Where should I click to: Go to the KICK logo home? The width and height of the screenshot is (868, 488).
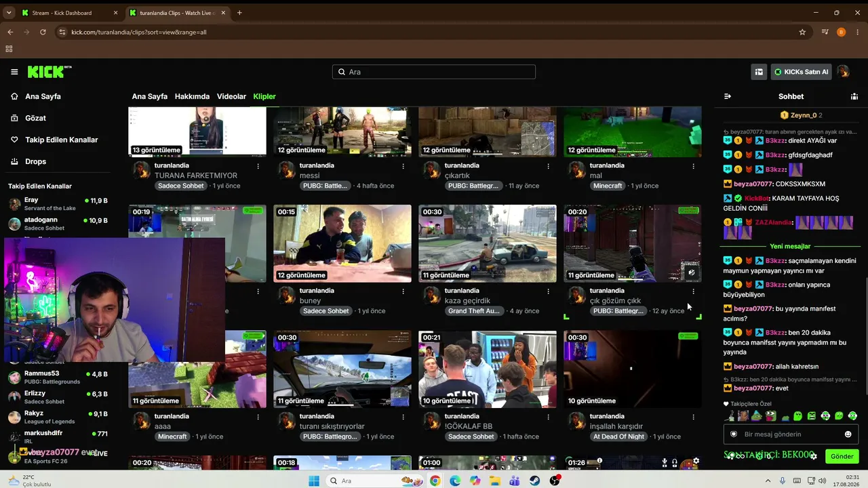49,71
